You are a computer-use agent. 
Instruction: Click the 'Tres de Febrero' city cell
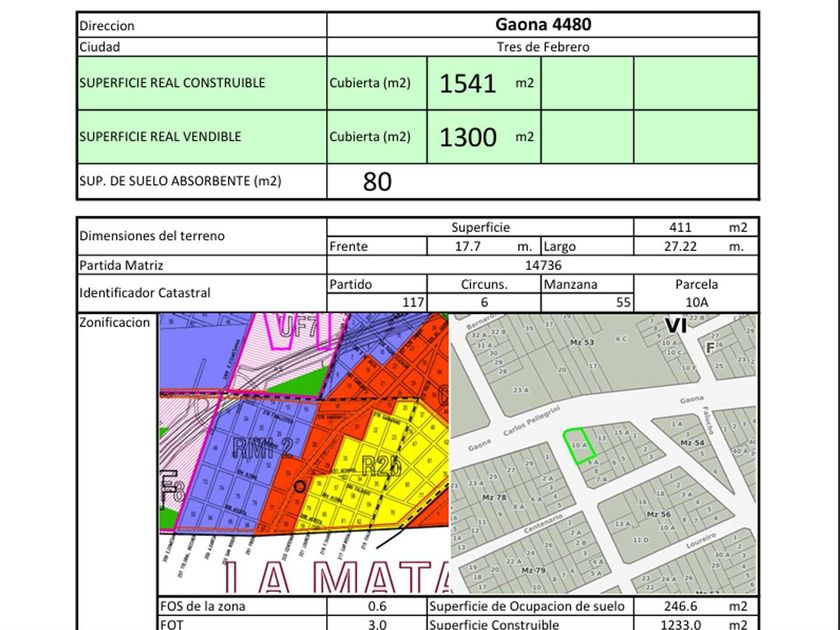tap(543, 47)
